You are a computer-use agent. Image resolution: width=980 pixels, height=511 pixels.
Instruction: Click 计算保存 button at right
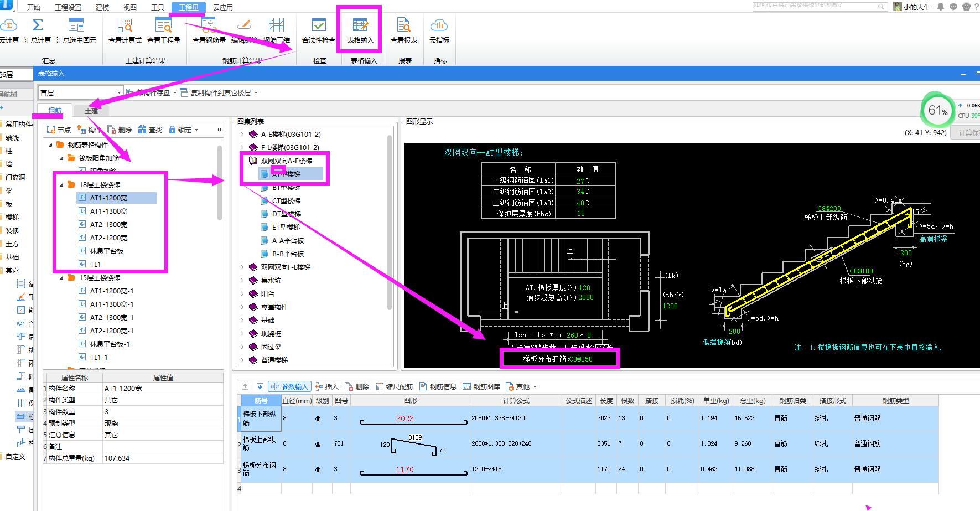[x=966, y=132]
